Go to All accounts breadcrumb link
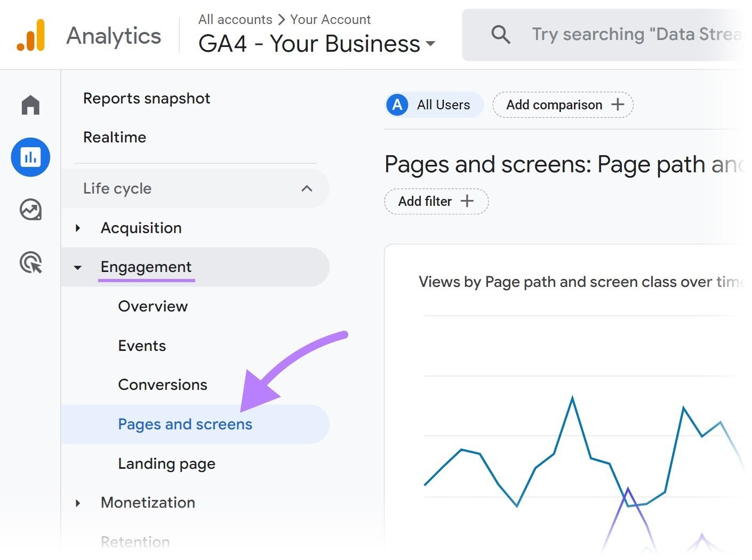752x560 pixels. click(x=235, y=19)
